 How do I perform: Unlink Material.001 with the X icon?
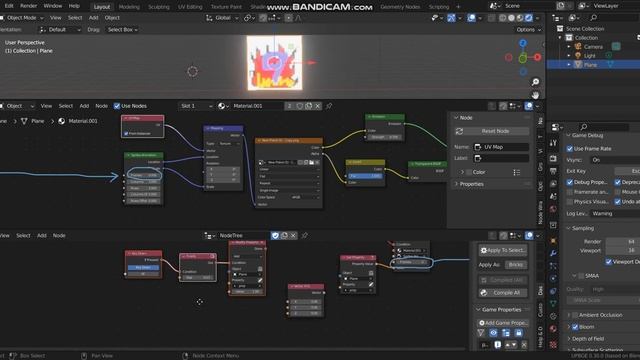coord(318,106)
